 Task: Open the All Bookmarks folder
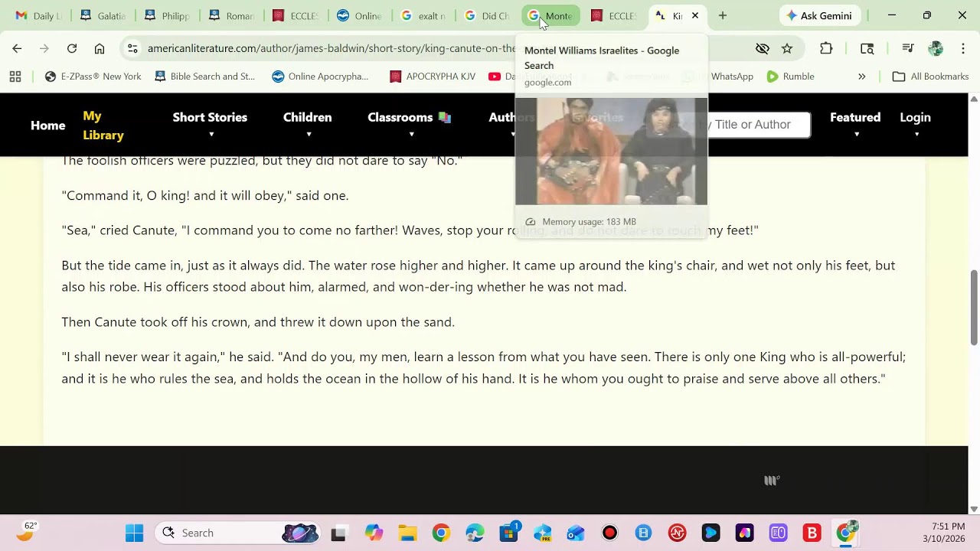pos(930,77)
